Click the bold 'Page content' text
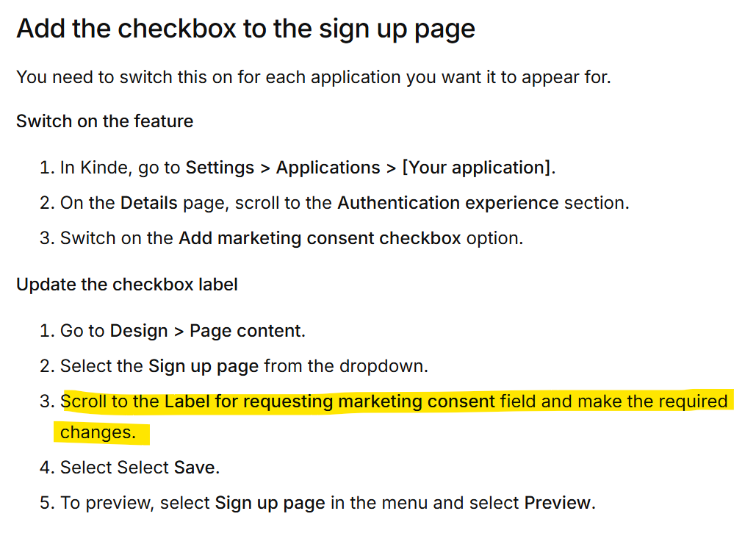756x547 pixels. (245, 331)
